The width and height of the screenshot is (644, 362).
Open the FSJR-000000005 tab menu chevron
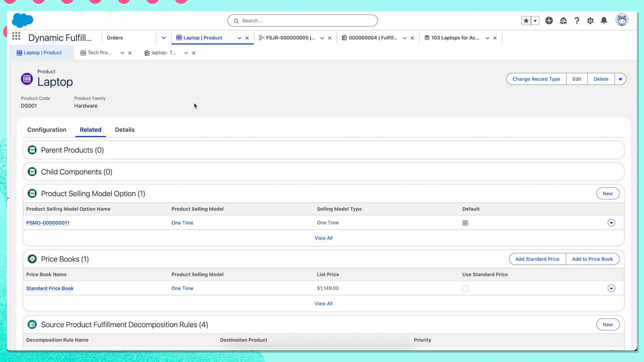(322, 38)
